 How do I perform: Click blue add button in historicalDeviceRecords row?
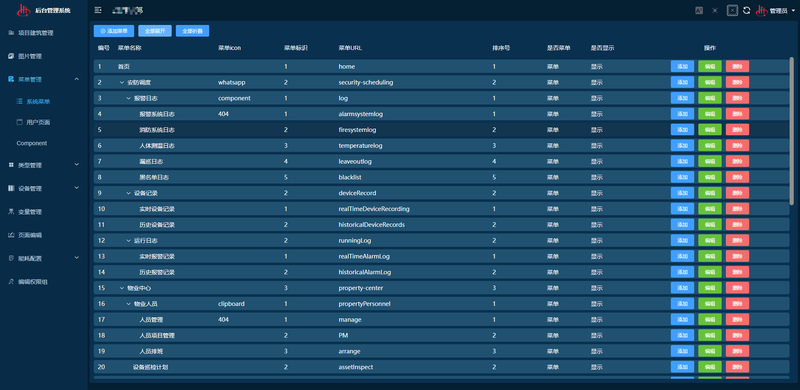[x=682, y=225]
